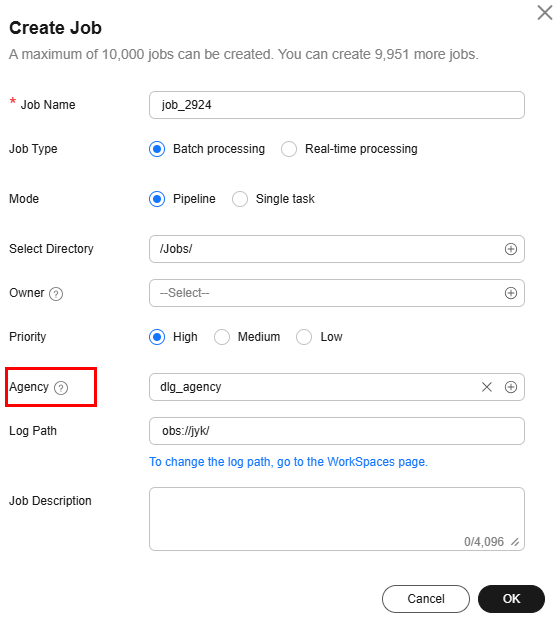Click the Cancel button
The height and width of the screenshot is (624, 558).
(x=426, y=599)
